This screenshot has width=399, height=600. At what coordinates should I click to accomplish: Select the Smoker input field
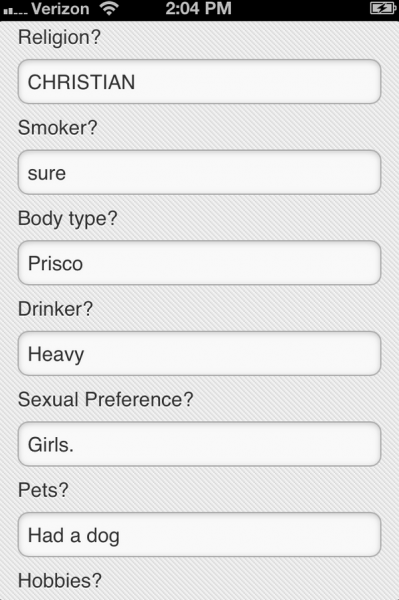pos(199,172)
